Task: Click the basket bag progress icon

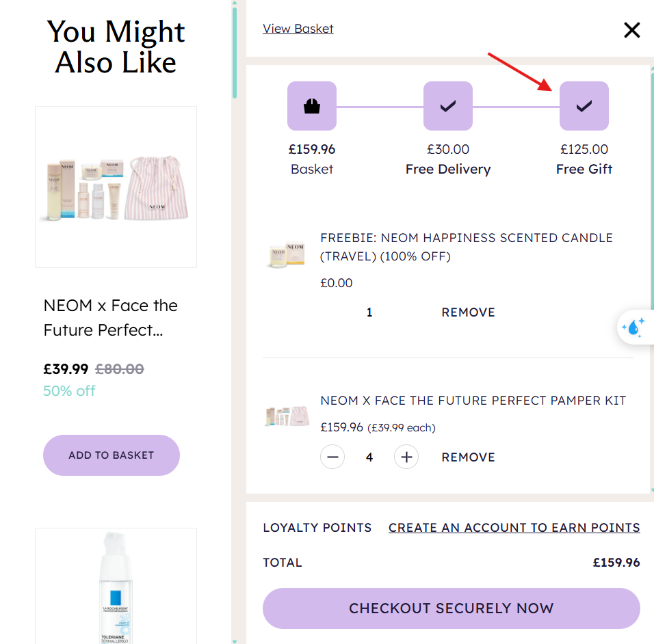Action: click(x=312, y=106)
